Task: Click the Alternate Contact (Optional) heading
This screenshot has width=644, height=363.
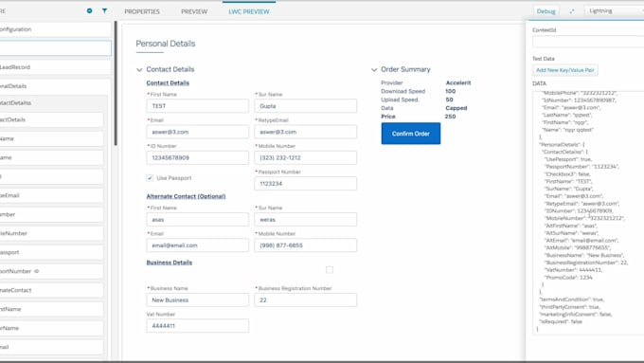Action: point(186,196)
